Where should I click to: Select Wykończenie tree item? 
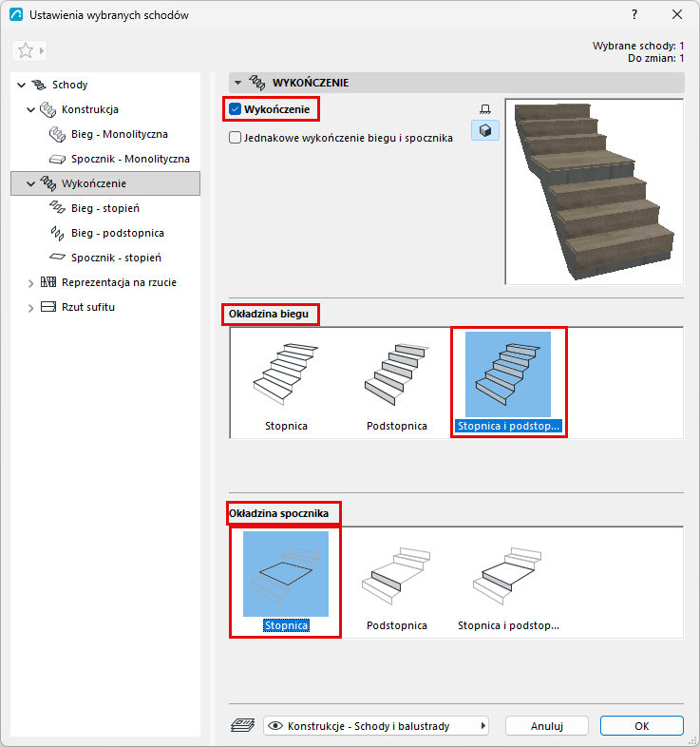coord(105,183)
